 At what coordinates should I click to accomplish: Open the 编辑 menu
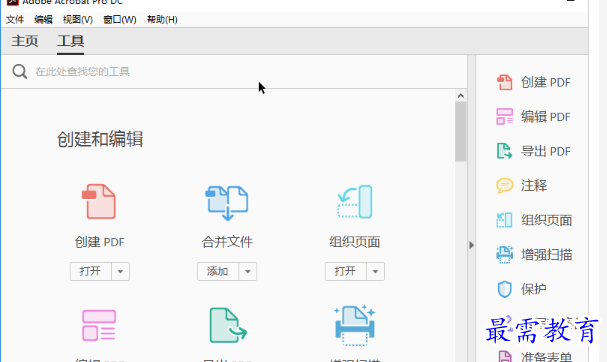[x=43, y=19]
